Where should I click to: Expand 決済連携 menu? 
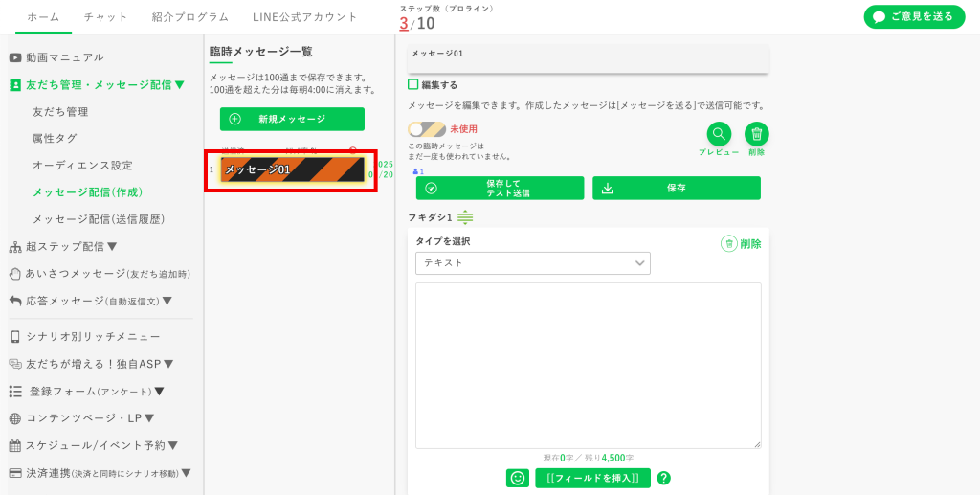coord(187,473)
